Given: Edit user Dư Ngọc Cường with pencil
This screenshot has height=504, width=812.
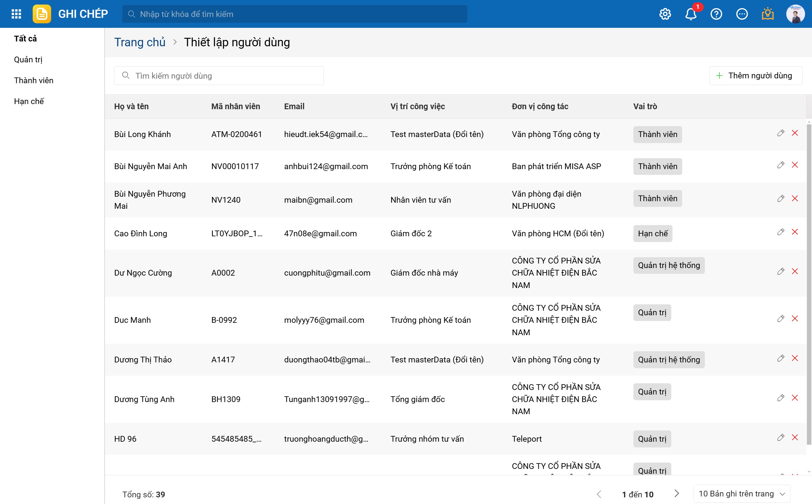Looking at the screenshot, I should pyautogui.click(x=780, y=271).
